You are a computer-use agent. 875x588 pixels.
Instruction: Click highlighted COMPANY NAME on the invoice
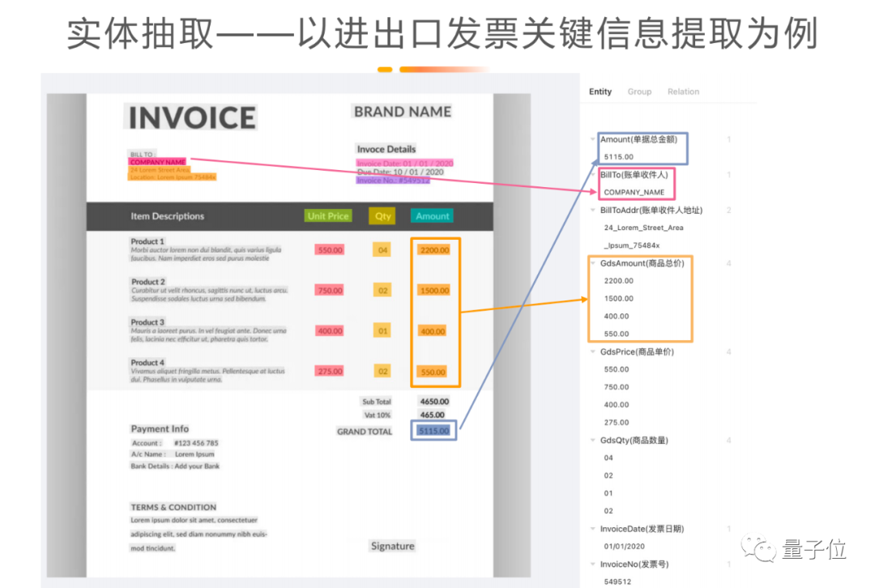[157, 162]
